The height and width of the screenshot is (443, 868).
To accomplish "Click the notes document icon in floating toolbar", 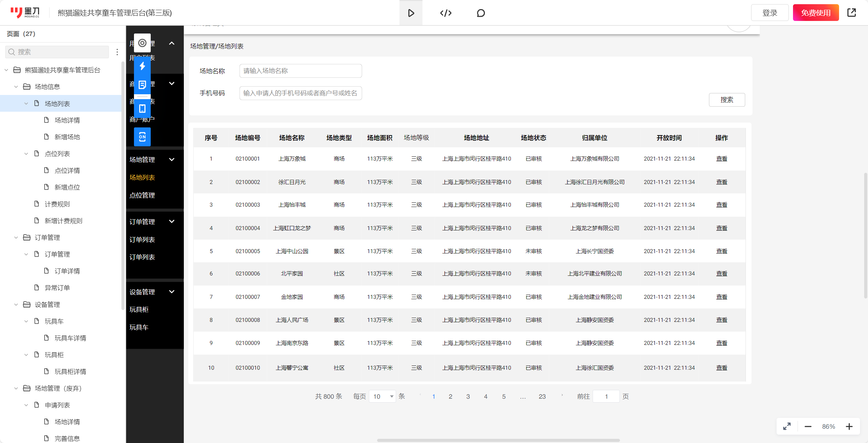I will (x=142, y=84).
